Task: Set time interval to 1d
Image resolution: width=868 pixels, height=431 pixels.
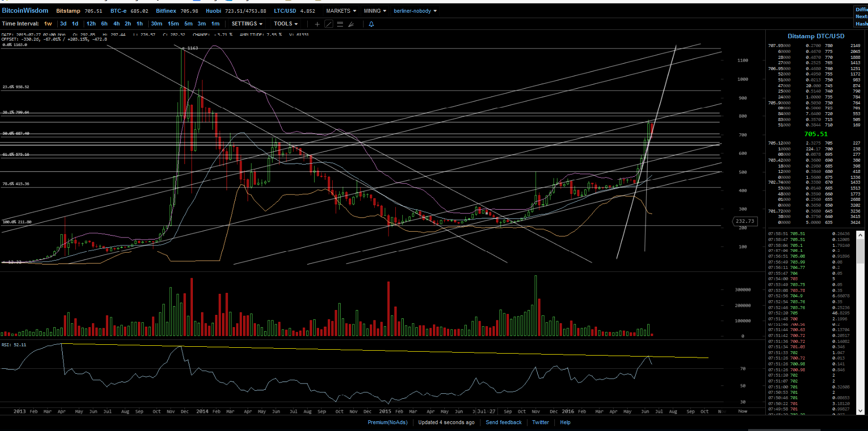Action: 75,24
